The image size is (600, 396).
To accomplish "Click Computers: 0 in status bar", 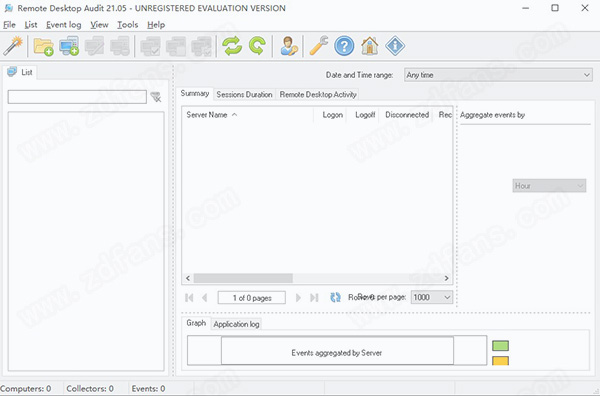I will click(x=26, y=389).
